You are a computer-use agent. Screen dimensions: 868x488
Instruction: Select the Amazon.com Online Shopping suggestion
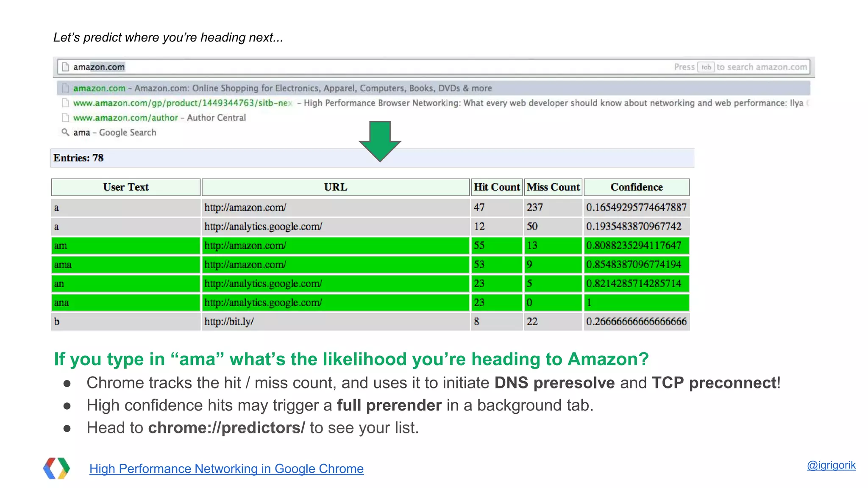point(282,88)
